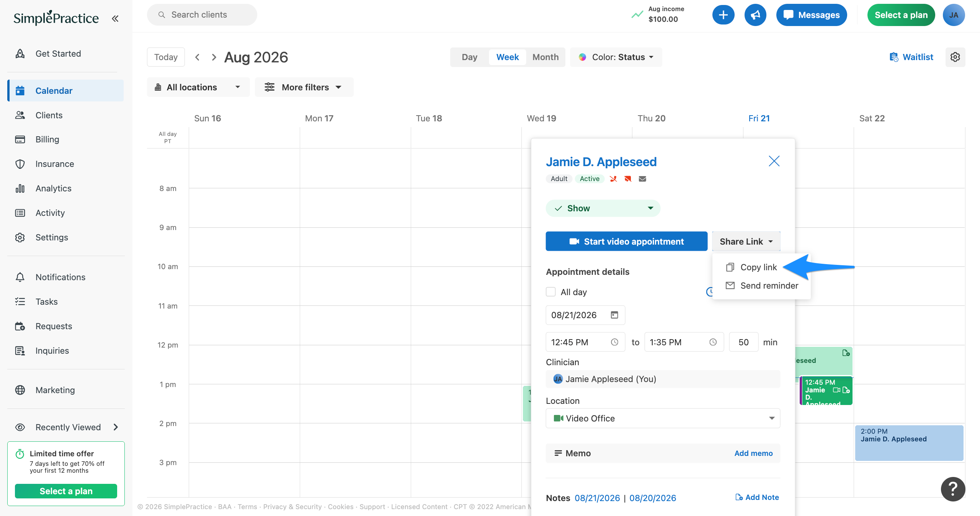980x516 pixels.
Task: Click clock icon in 1:35 PM field
Action: 713,342
